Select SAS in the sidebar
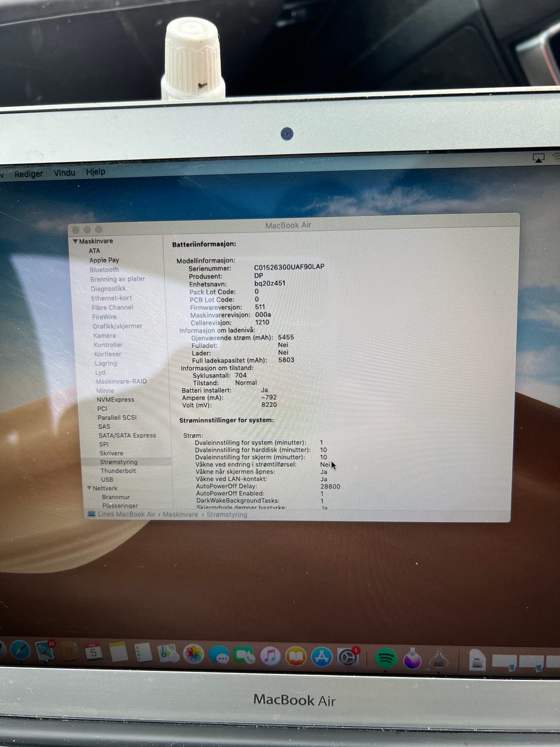 [104, 427]
